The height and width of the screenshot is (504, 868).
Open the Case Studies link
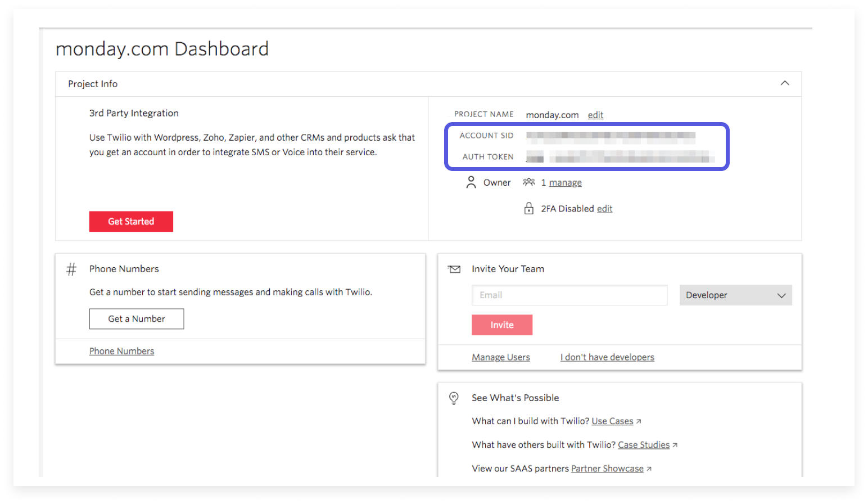(x=644, y=445)
